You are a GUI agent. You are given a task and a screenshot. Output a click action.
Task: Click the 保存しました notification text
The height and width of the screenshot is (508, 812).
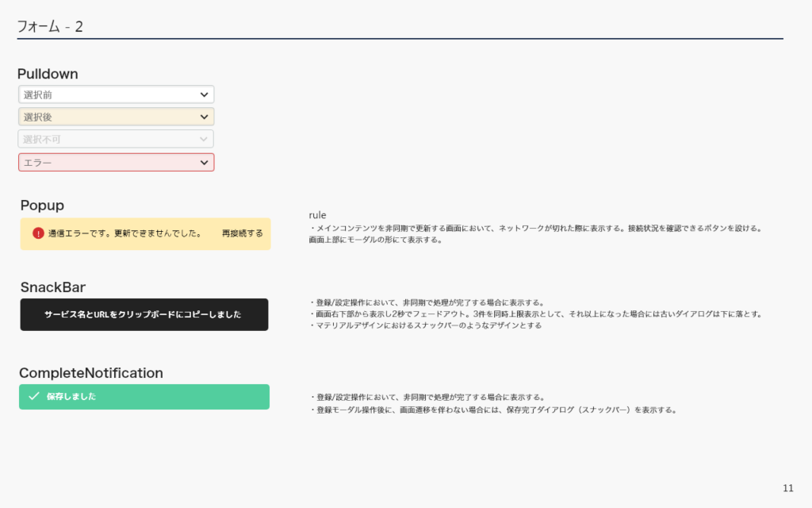pyautogui.click(x=71, y=396)
